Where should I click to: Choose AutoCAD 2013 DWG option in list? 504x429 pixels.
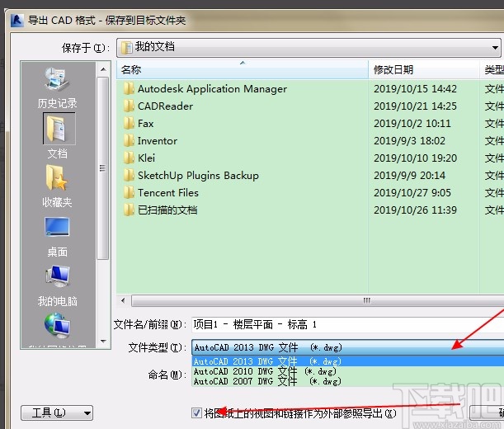(x=348, y=361)
